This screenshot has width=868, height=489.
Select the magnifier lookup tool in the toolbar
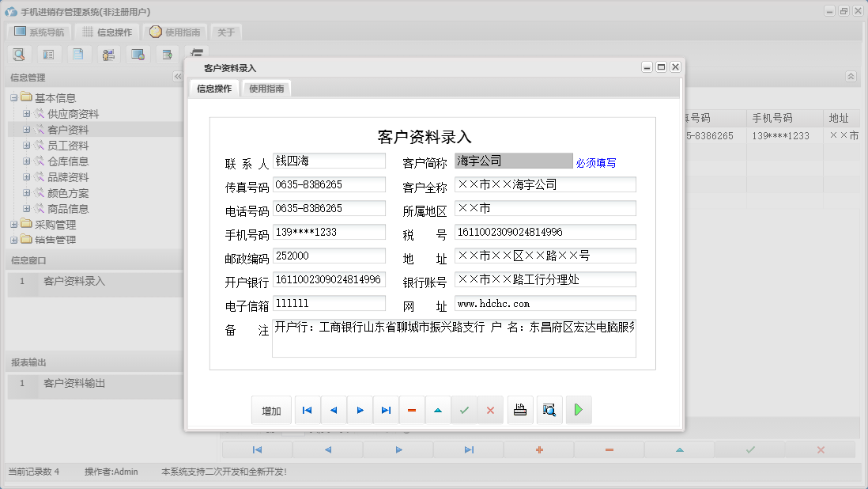(19, 54)
